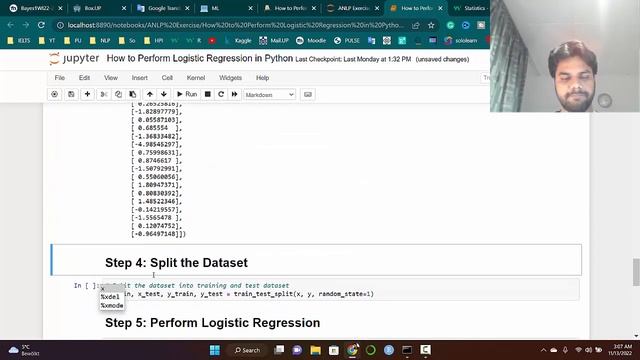Open the YouTube bookmark icon
640x360 pixels.
(x=212, y=40)
